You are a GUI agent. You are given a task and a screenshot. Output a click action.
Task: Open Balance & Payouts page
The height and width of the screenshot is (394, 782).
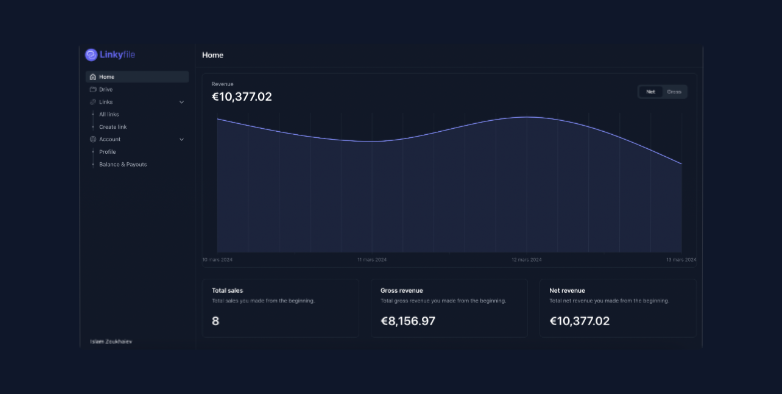click(123, 164)
